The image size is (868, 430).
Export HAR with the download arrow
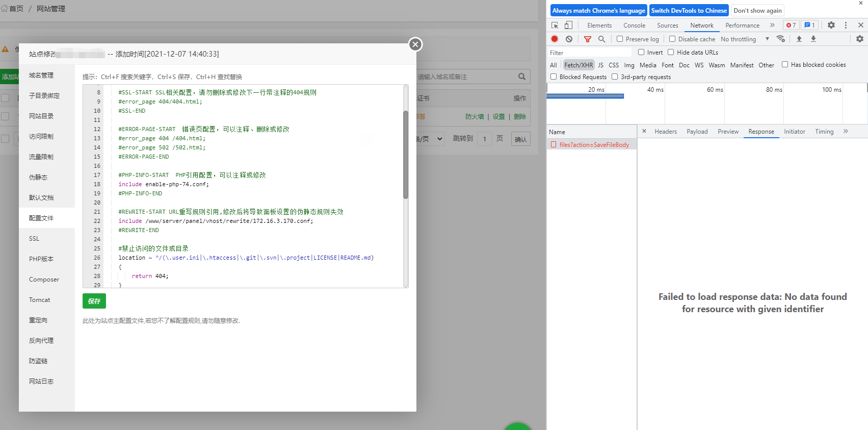[813, 39]
